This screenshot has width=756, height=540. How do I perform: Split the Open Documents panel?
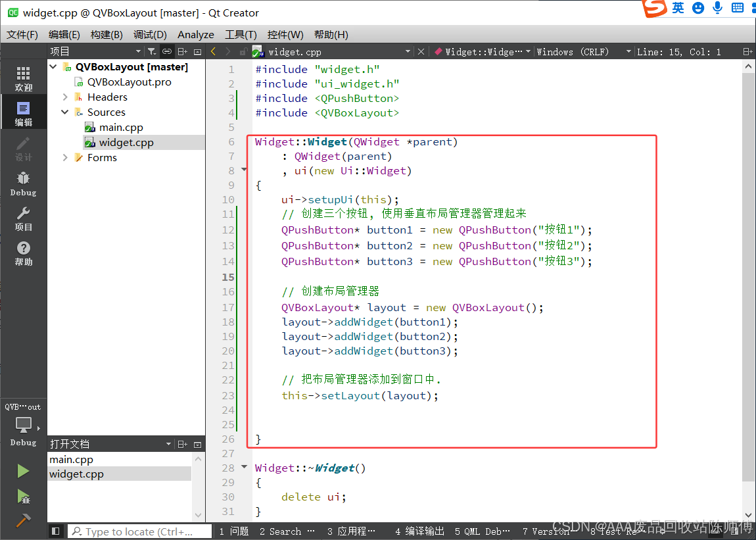tap(182, 444)
